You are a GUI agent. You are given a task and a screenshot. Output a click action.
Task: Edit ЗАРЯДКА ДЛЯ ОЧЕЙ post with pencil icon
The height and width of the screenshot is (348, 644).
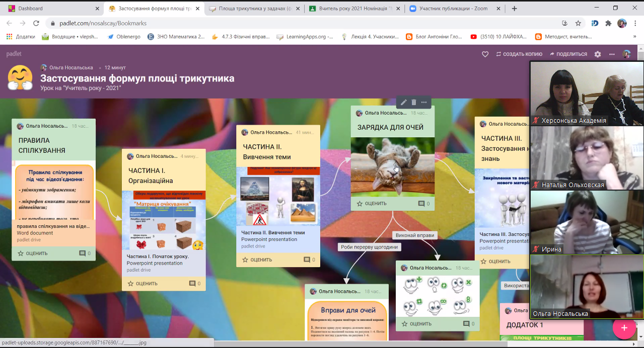pyautogui.click(x=403, y=102)
